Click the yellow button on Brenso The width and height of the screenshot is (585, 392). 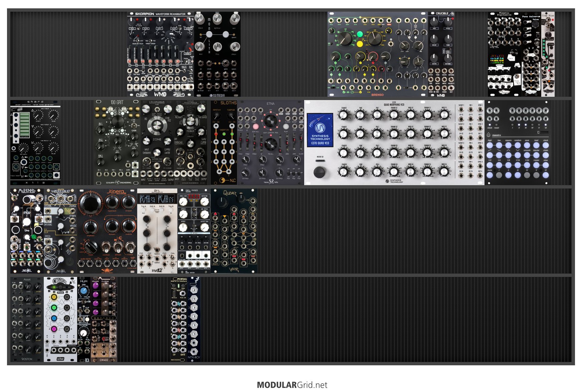[360, 44]
